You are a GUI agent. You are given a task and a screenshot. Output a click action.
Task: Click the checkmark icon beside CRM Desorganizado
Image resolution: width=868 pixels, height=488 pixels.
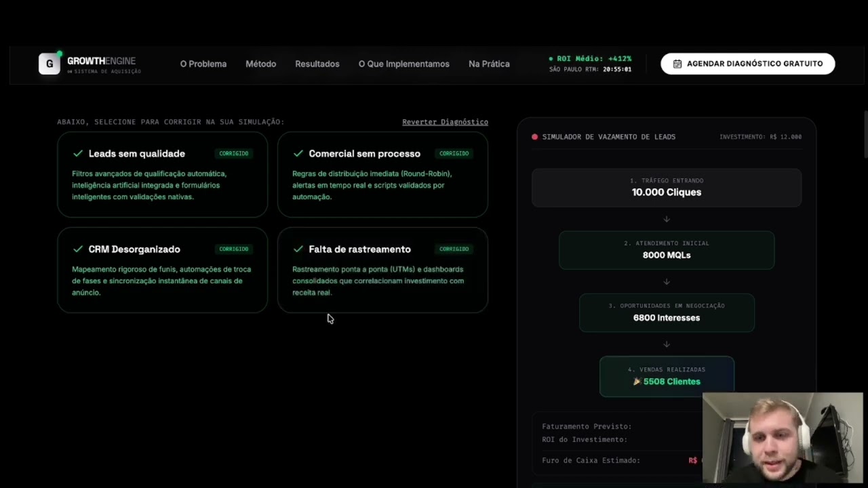coord(78,249)
